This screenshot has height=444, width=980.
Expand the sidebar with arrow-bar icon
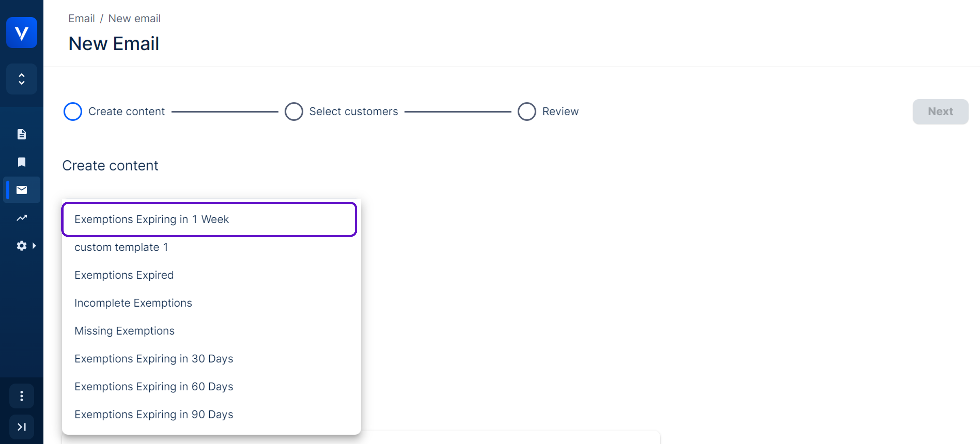pos(22,427)
